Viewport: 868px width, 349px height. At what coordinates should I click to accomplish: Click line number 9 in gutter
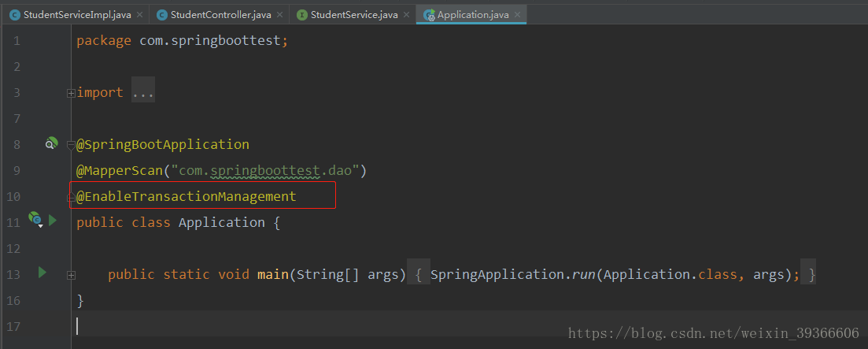[16, 171]
